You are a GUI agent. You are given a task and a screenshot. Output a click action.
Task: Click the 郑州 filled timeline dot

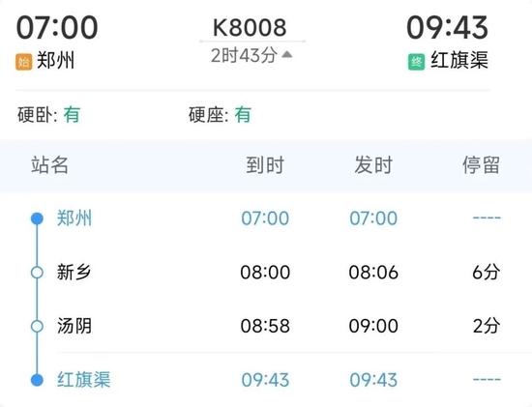pyautogui.click(x=37, y=218)
